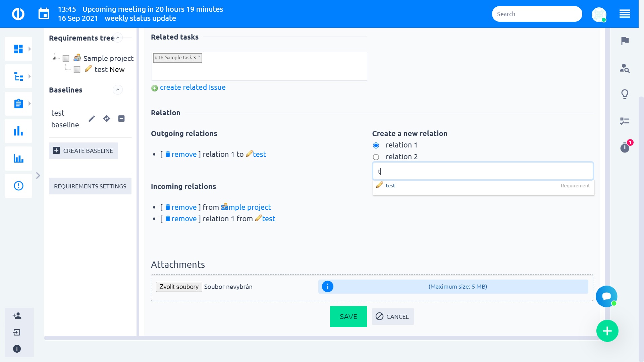
Task: Collapse the Requirements tree section
Action: (x=118, y=38)
